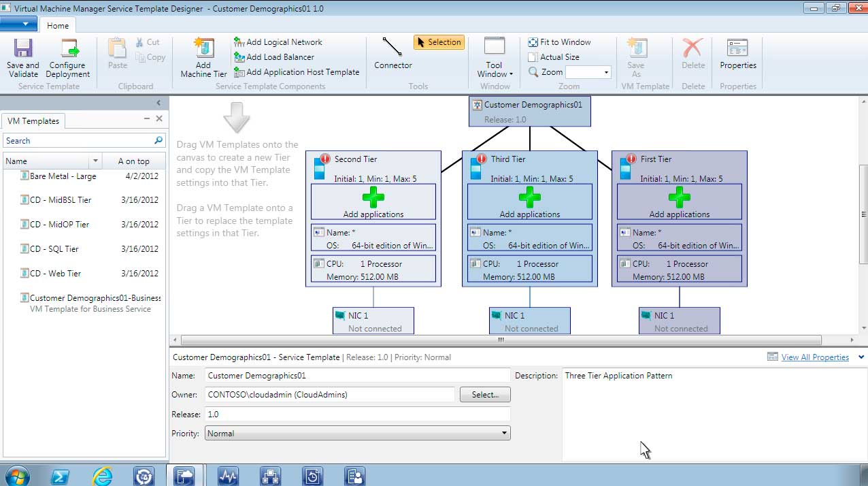Collapse the properties pane chevron
Screen dimensions: 868x486
click(861, 357)
